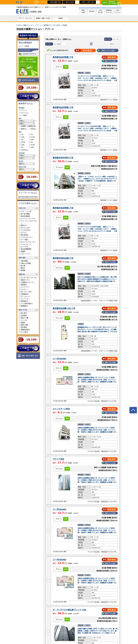Click 検索条件を保存する save icon button
Screen dimensions: 138x644
point(28,54)
